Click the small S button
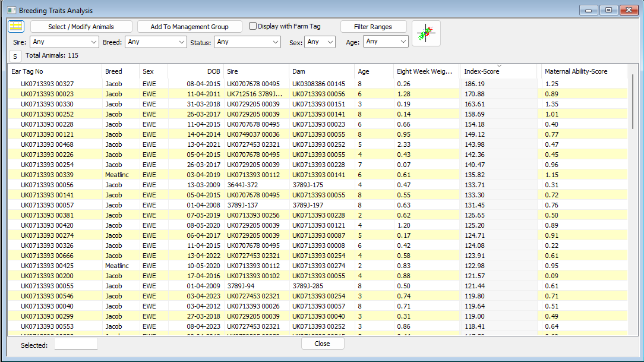Viewport: 644px width, 362px height. tap(15, 56)
